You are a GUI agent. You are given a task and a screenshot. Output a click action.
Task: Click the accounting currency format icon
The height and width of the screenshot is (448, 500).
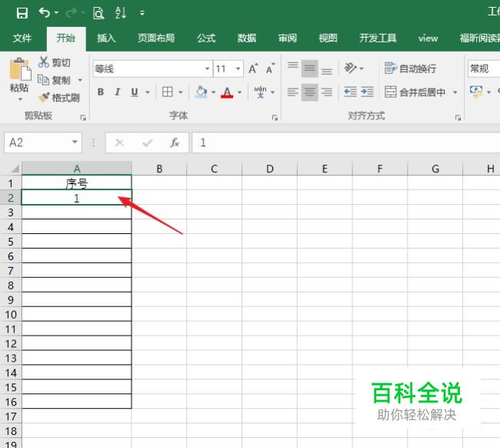tap(476, 92)
